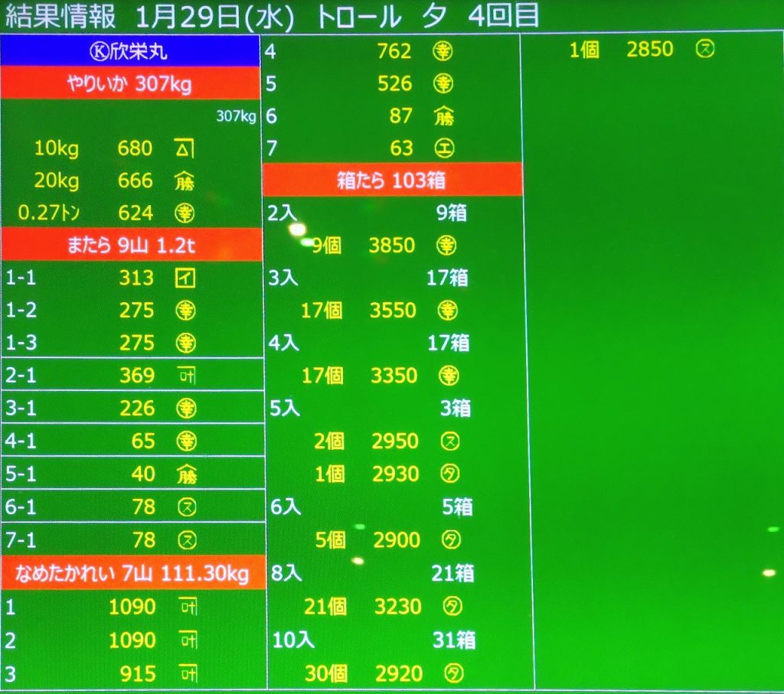Select the またら 9山 1.2t header bar

[x=131, y=246]
